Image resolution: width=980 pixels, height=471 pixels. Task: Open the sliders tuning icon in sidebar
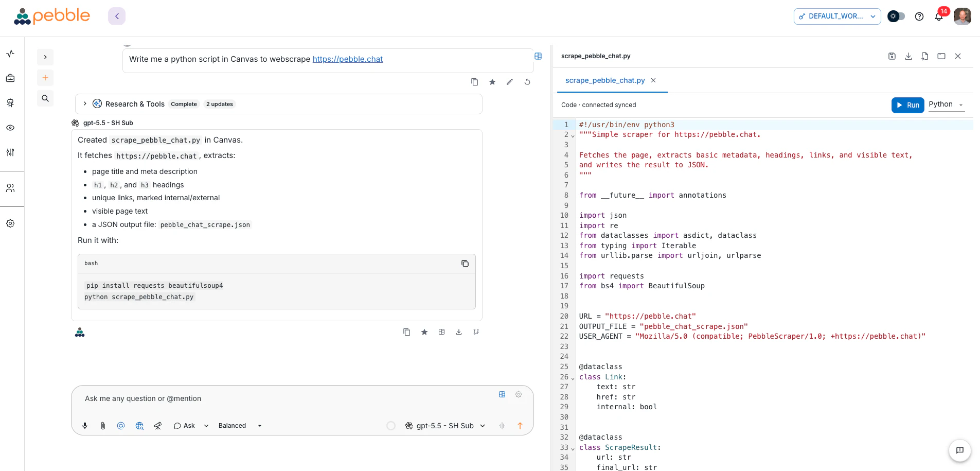coord(10,152)
